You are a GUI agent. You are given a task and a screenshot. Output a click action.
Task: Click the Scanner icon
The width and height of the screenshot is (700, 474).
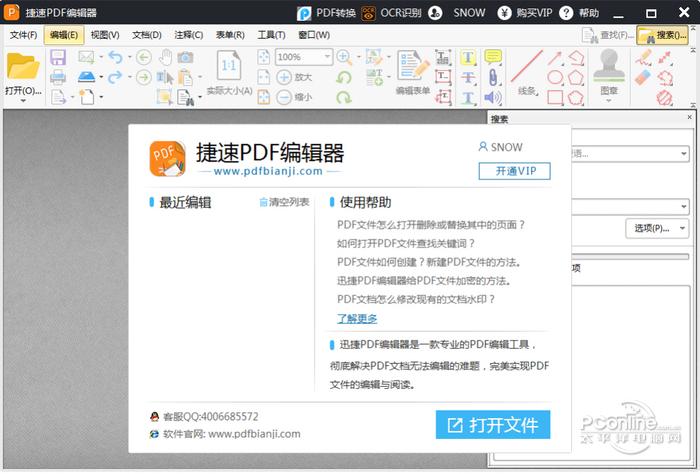tap(87, 77)
